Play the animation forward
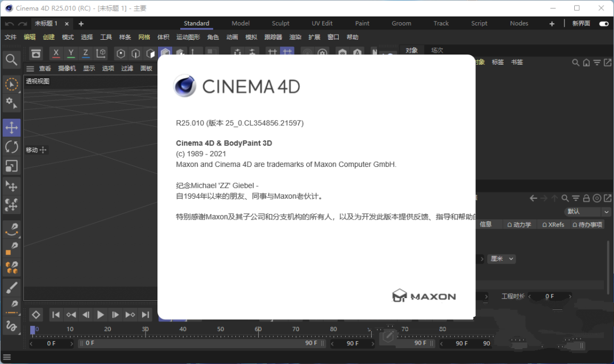The height and width of the screenshot is (364, 614). point(100,315)
